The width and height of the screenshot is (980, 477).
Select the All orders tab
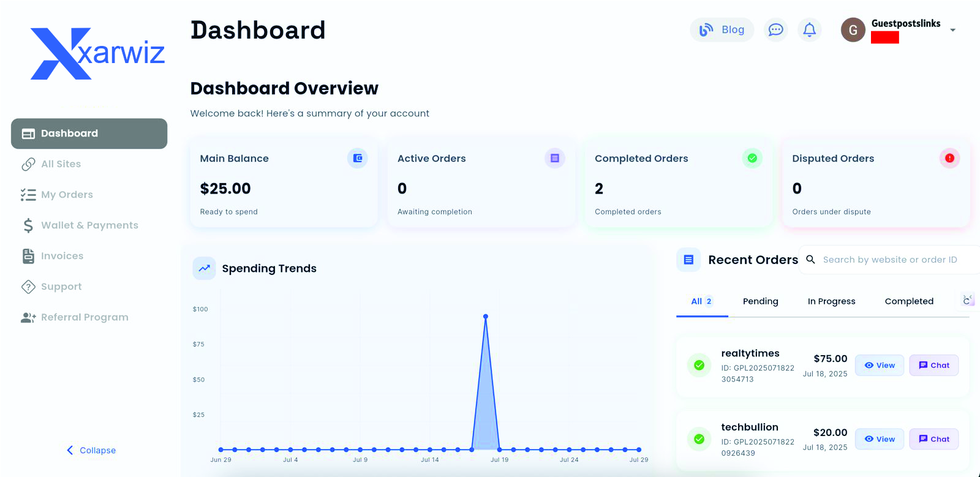702,301
